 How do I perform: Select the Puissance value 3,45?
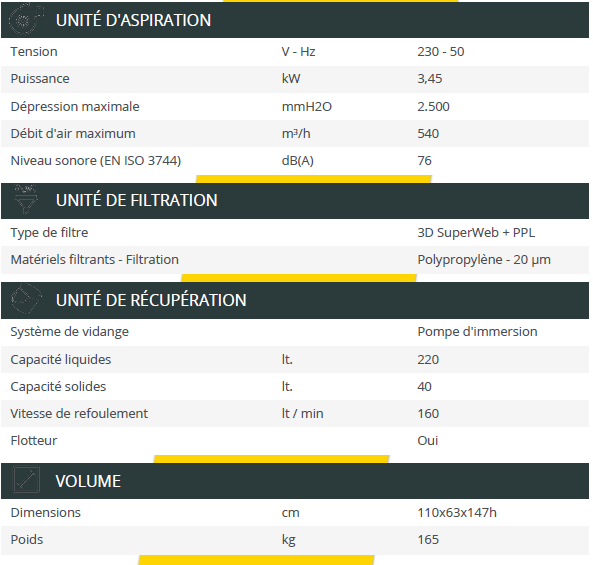(430, 79)
